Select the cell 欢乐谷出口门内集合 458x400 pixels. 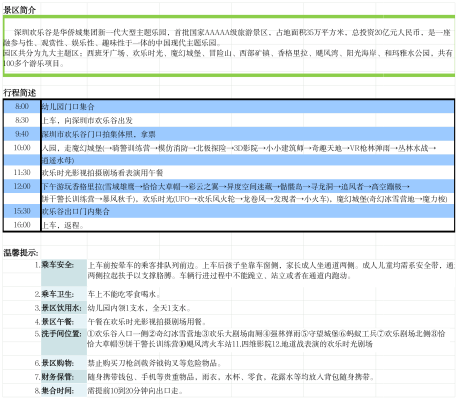(248, 211)
